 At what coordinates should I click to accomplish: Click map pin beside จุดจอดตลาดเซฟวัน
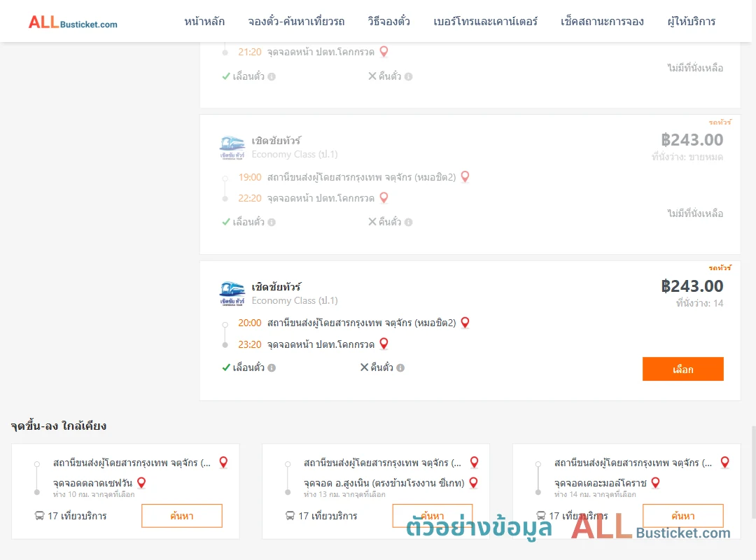pos(141,482)
